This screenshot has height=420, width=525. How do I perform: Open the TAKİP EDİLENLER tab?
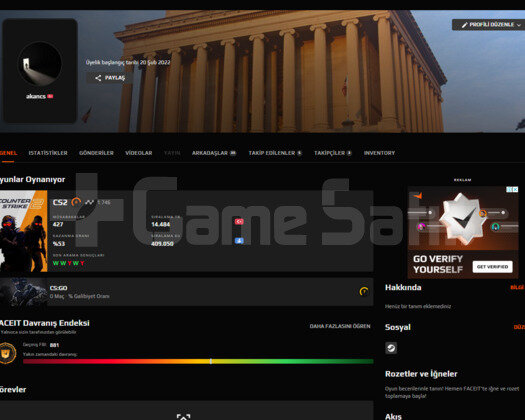(x=275, y=153)
